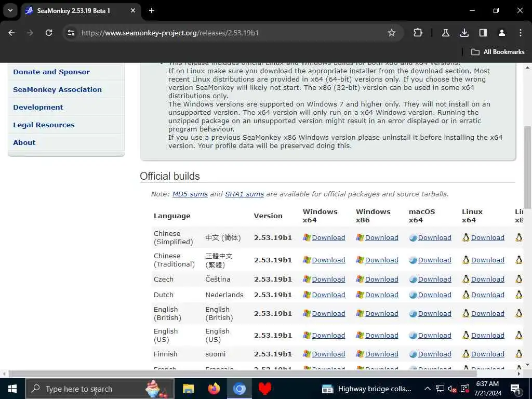Viewport: 532px width, 399px height.
Task: Open the muted volume tray icon
Action: pos(453,389)
